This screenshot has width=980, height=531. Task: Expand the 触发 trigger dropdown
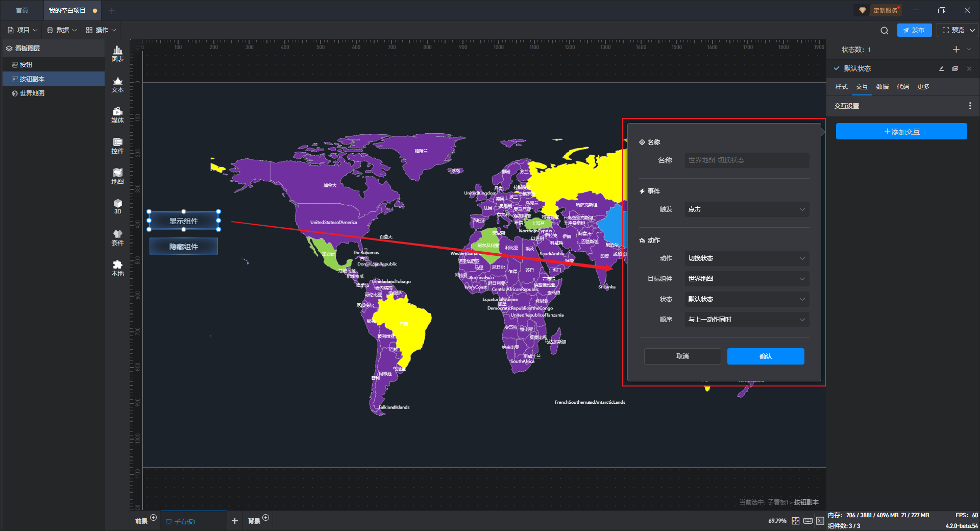click(x=746, y=209)
